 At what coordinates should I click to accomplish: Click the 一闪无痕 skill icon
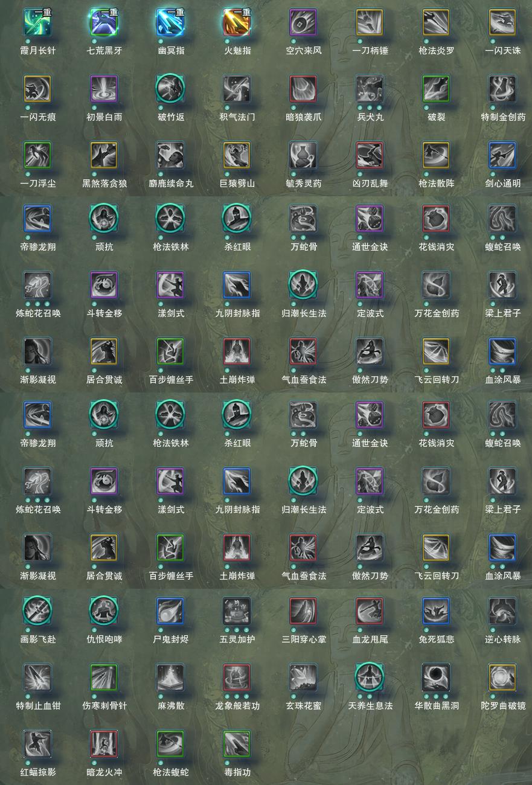coord(37,89)
